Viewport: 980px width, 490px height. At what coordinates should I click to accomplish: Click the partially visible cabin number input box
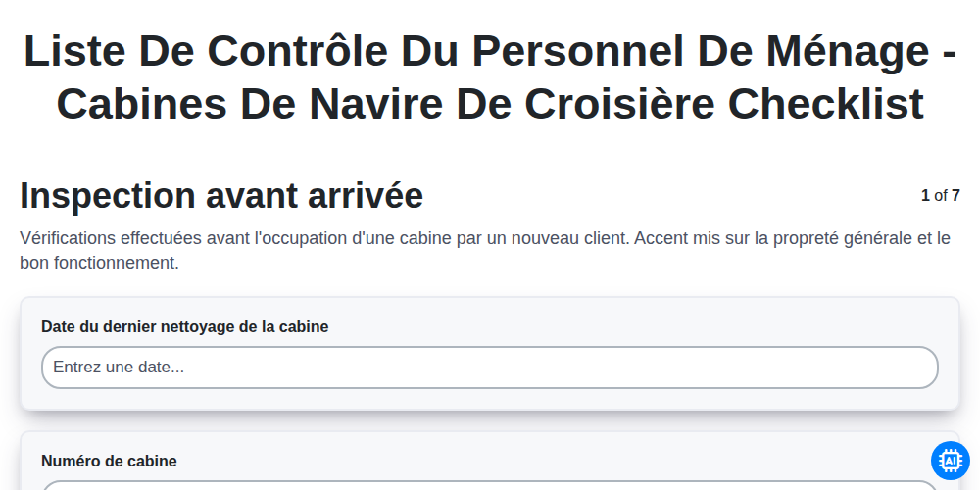click(489, 486)
